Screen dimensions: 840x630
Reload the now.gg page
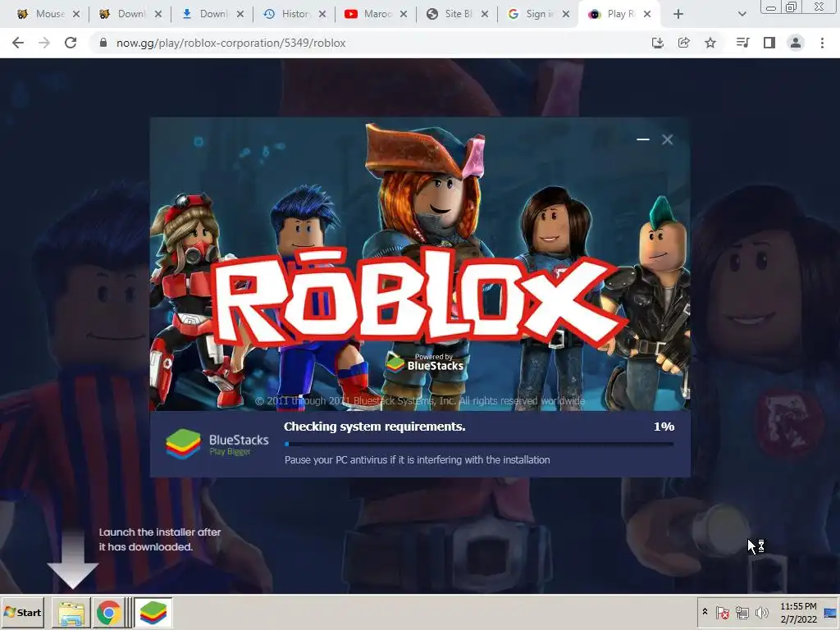71,43
